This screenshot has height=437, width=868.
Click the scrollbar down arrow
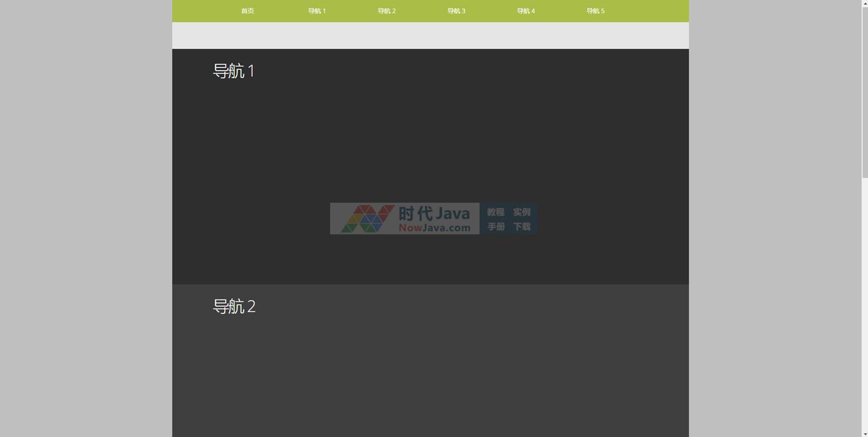click(x=864, y=433)
